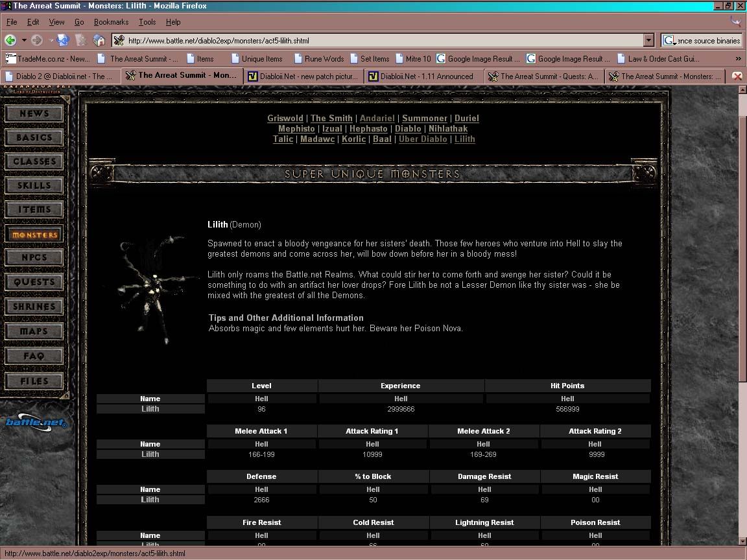The width and height of the screenshot is (747, 560).
Task: Open the QUESTS sidebar section
Action: 34,282
